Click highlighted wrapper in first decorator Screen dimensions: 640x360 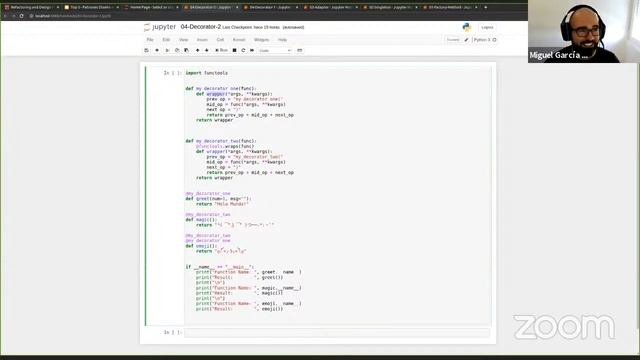click(216, 94)
